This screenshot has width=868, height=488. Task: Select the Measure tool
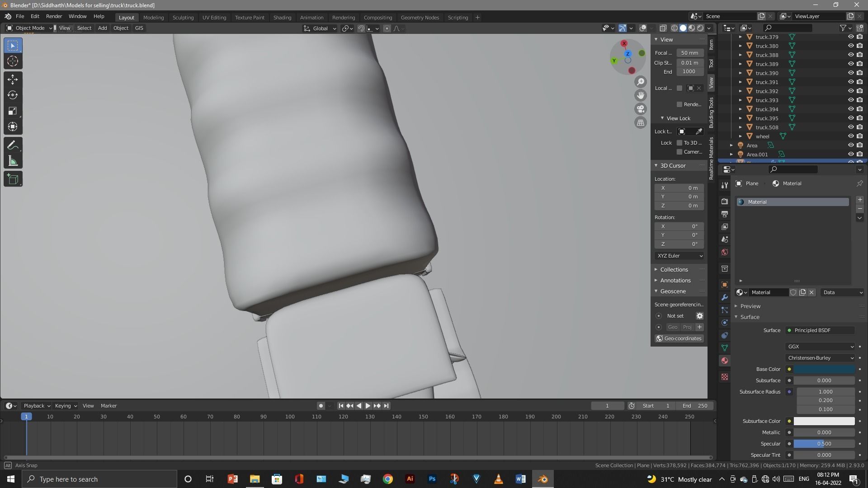click(13, 162)
